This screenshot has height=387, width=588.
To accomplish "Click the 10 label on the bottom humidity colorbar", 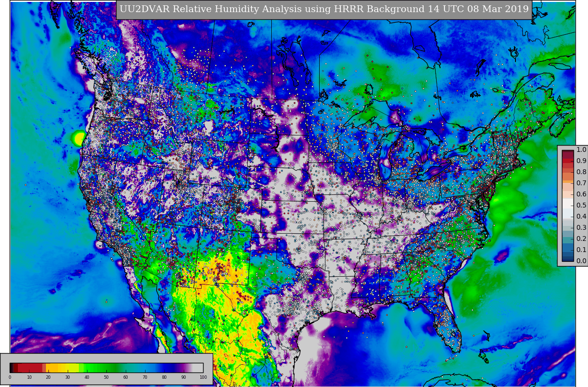I will [x=29, y=377].
